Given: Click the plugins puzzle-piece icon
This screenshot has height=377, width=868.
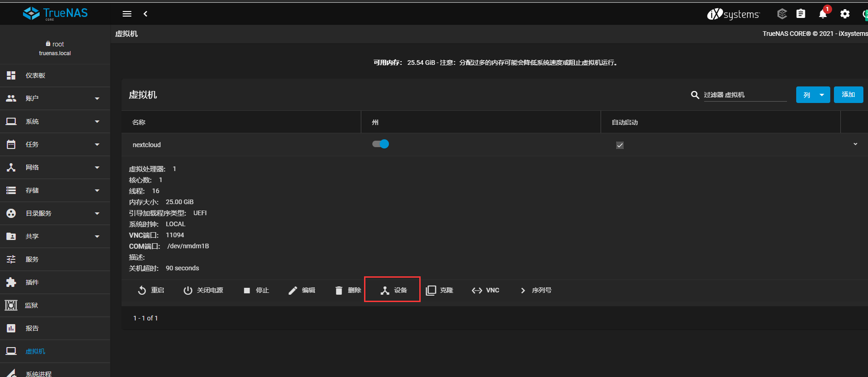Looking at the screenshot, I should (11, 282).
